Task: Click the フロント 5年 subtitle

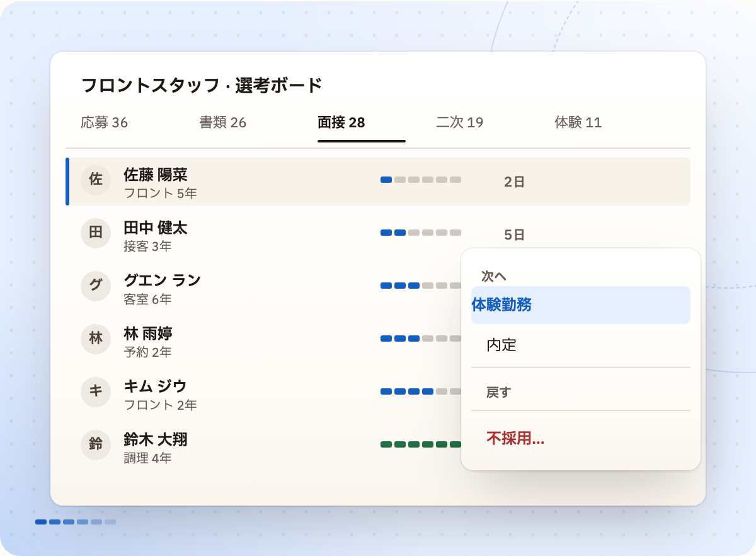Action: click(161, 194)
